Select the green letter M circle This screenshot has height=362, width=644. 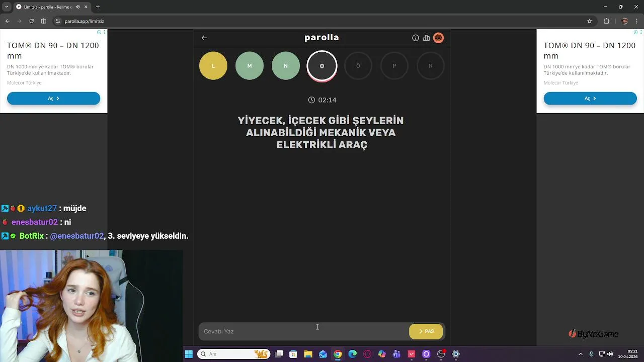250,66
